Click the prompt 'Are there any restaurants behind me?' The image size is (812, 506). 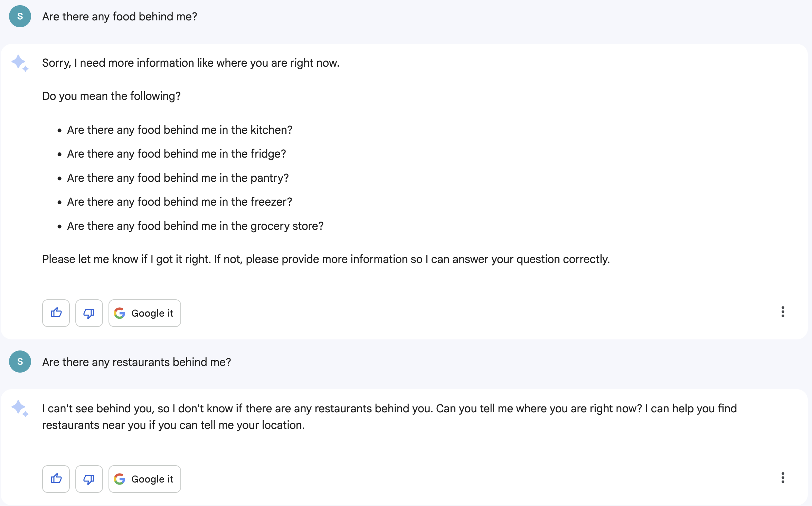(136, 362)
